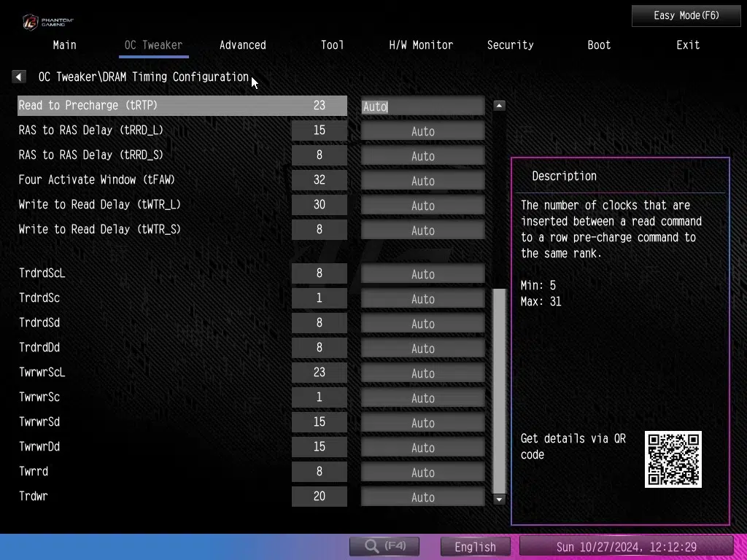Viewport: 747px width, 560px height.
Task: Select the OC Tweaker tab
Action: pos(153,45)
